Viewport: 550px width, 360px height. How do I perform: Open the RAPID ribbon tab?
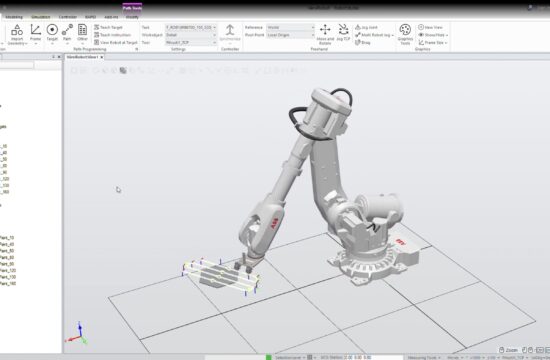[90, 17]
